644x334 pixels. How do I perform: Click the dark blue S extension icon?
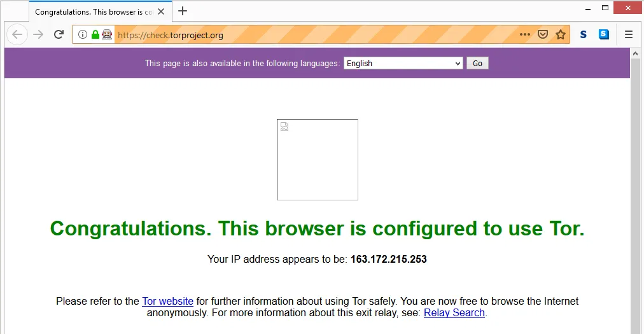(583, 34)
